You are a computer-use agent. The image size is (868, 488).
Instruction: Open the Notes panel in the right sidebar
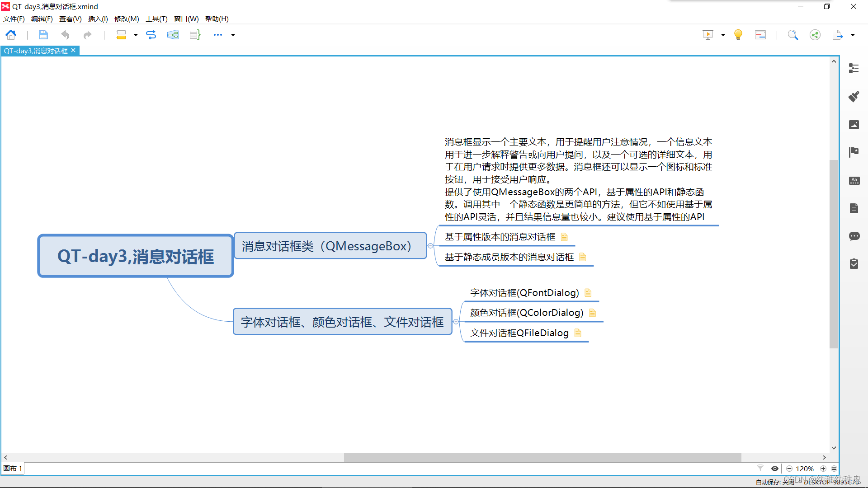tap(854, 208)
